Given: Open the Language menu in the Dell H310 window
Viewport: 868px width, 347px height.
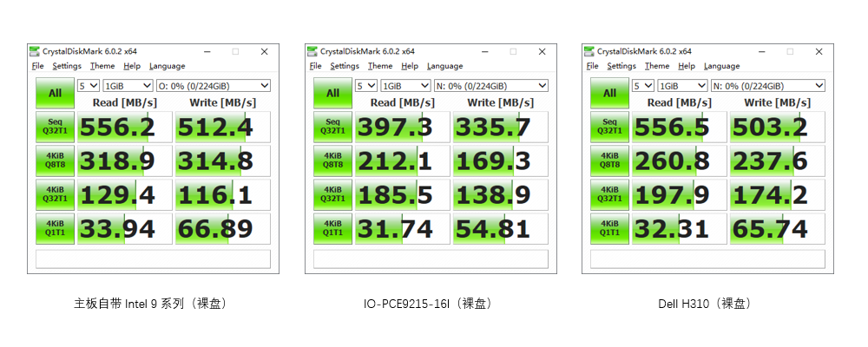Looking at the screenshot, I should click(722, 66).
